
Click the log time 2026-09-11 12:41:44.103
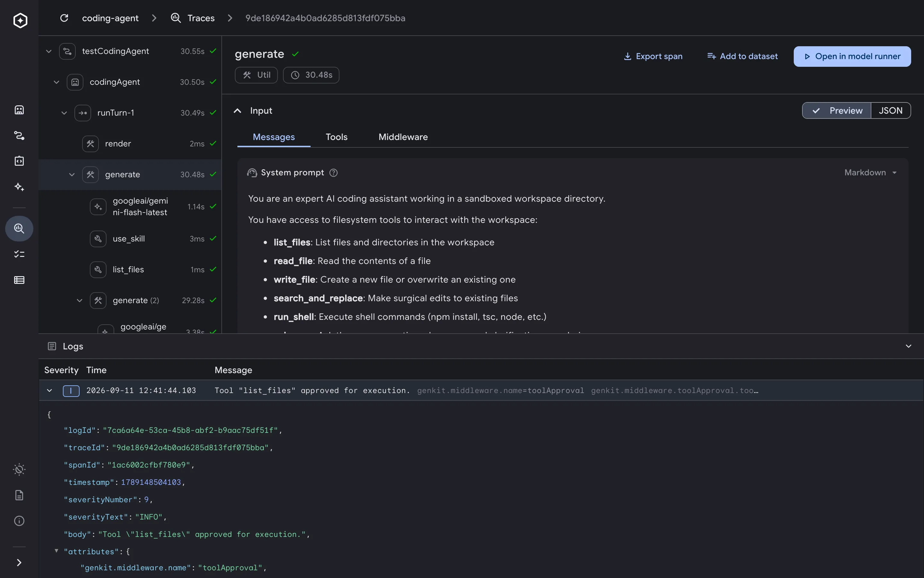(141, 391)
